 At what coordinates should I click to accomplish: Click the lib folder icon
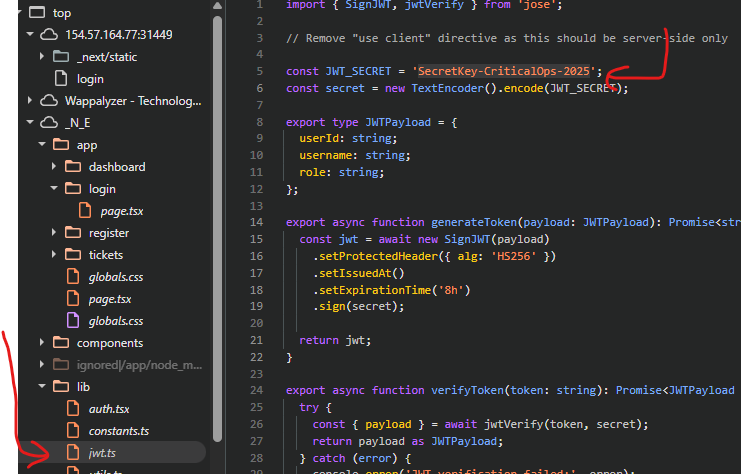(61, 387)
